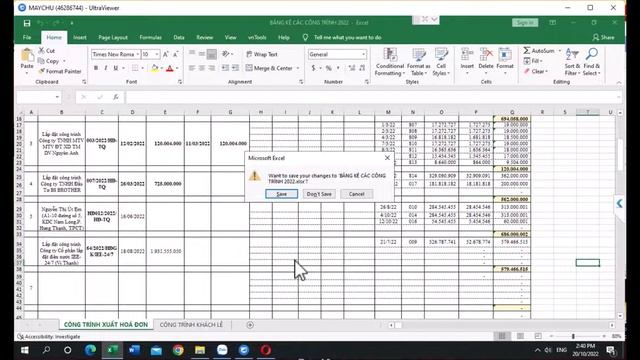Click the Sign in button
The image size is (640, 360).
click(525, 22)
